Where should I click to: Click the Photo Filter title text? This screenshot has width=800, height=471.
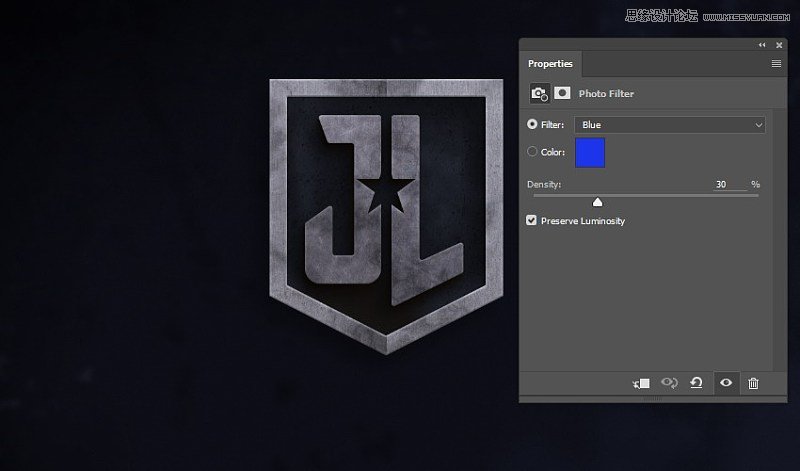click(606, 94)
